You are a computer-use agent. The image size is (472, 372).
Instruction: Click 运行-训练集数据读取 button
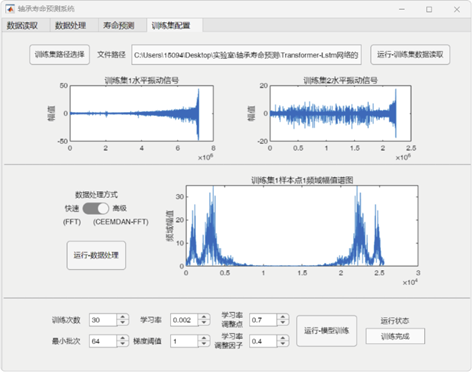point(410,55)
